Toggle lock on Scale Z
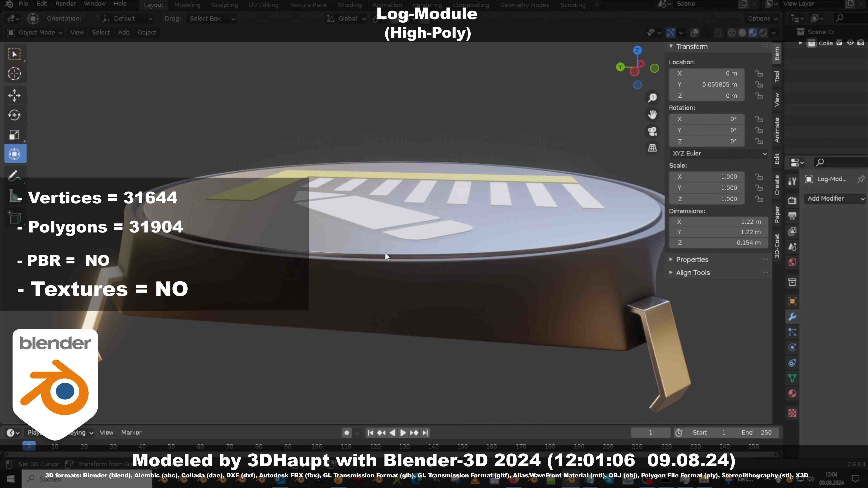The width and height of the screenshot is (868, 488). click(759, 199)
